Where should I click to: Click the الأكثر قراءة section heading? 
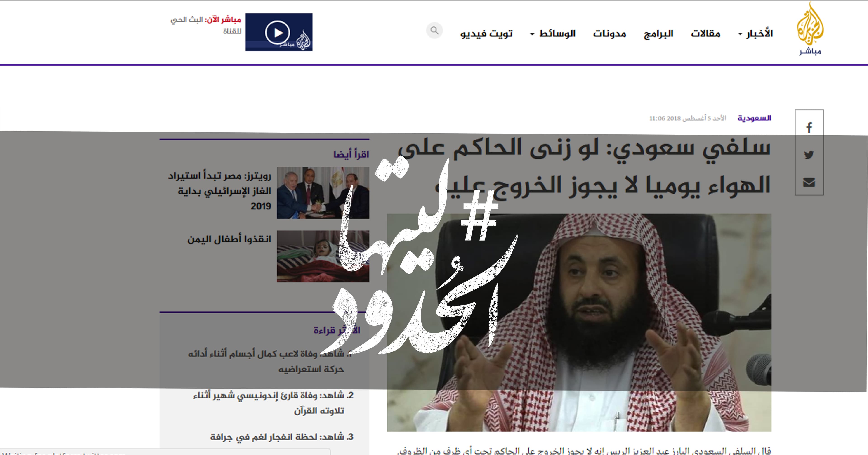(337, 330)
